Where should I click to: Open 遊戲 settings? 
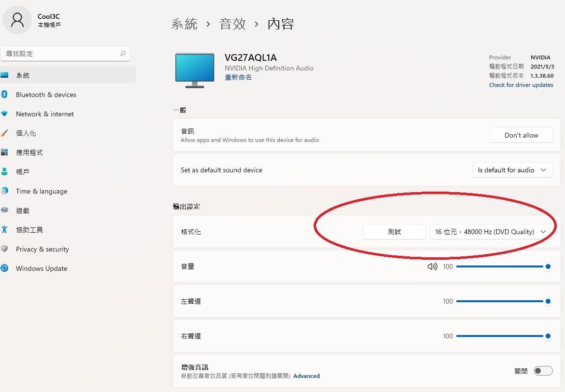tap(68, 210)
